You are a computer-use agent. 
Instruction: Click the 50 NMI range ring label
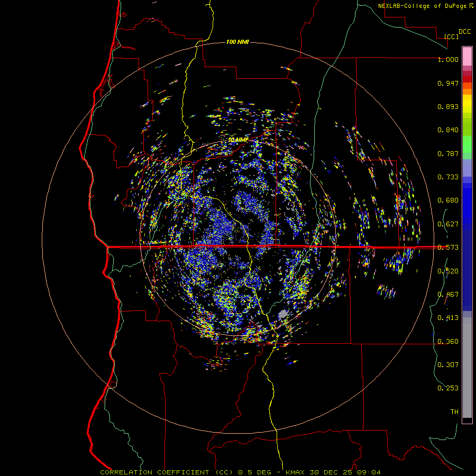(237, 140)
